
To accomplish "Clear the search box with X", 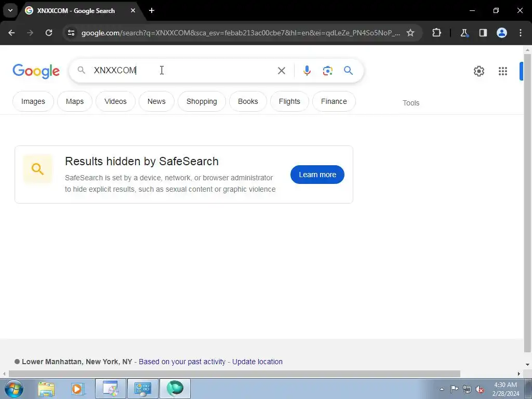I will 281,71.
